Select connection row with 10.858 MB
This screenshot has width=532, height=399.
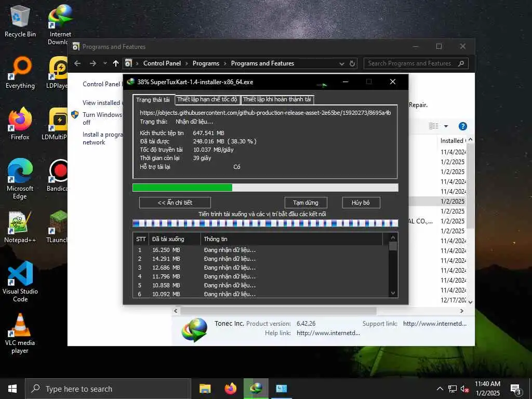261,285
